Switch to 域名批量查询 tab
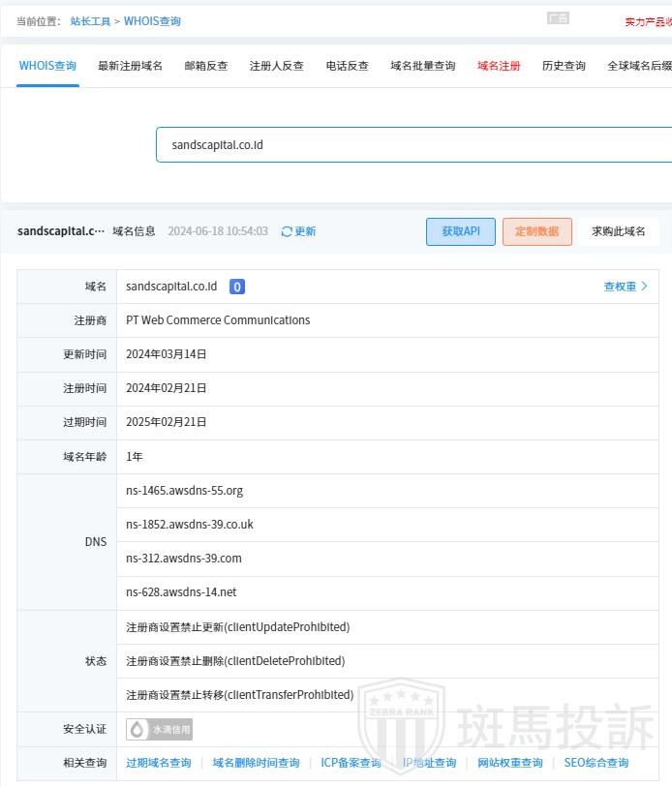 [x=423, y=66]
